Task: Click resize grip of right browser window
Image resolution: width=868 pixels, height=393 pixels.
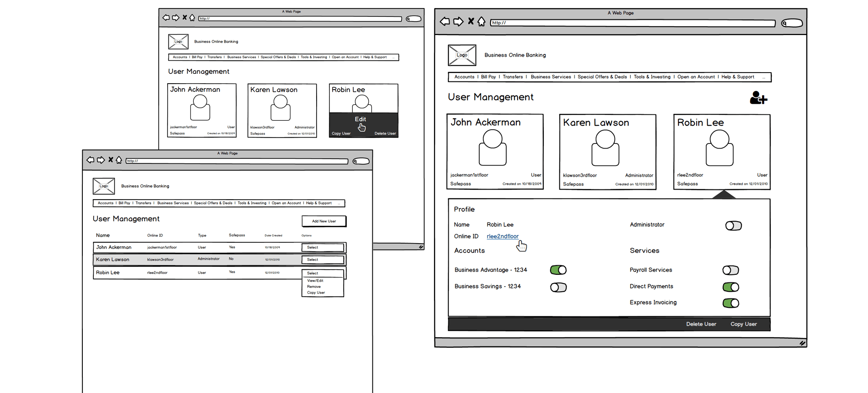Action: click(x=802, y=343)
